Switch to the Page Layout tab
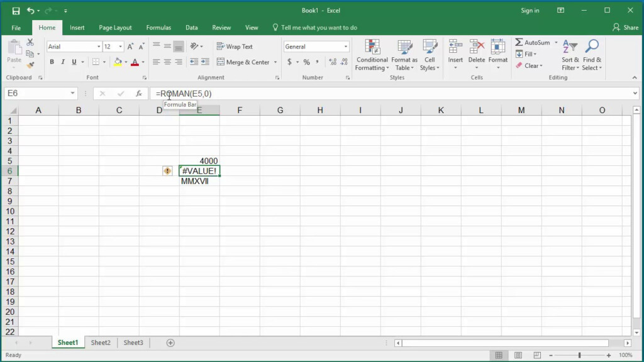 [x=115, y=28]
